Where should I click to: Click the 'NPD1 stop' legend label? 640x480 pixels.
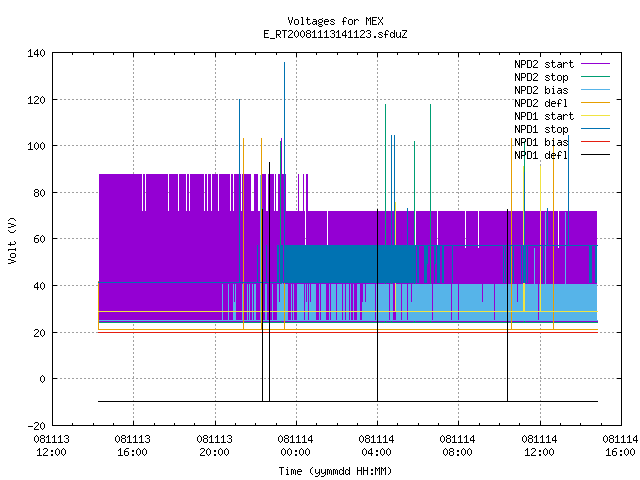point(541,129)
